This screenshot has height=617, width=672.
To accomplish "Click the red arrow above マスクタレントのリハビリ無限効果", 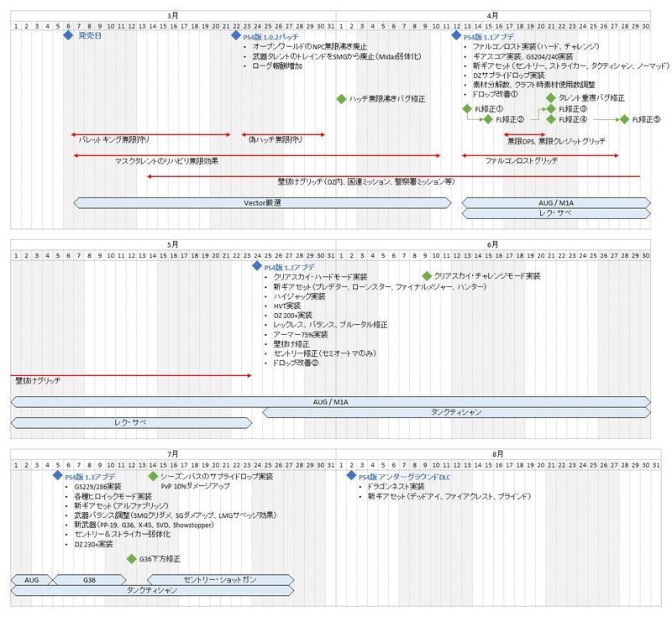I will 257,155.
